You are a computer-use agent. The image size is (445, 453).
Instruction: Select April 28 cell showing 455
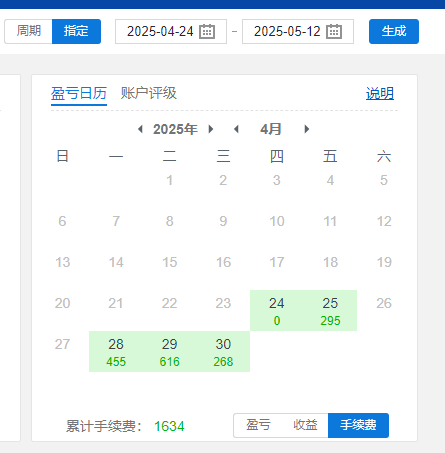[116, 351]
